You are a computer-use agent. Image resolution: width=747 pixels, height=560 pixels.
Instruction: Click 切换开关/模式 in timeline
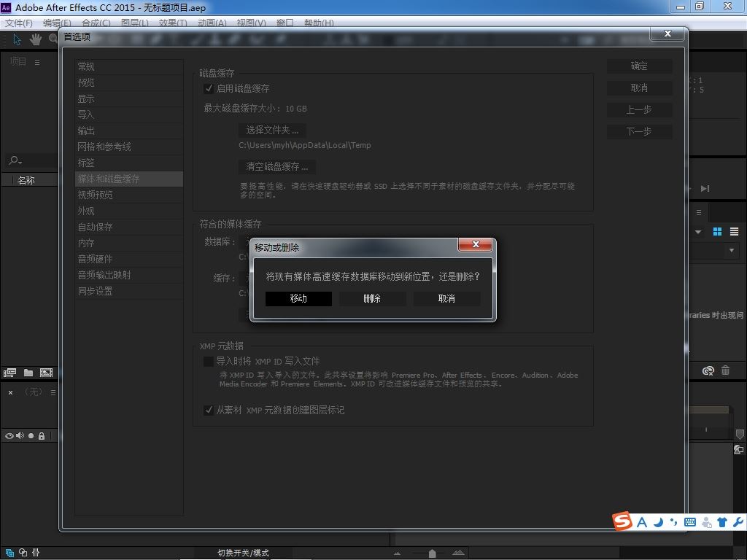pyautogui.click(x=244, y=553)
